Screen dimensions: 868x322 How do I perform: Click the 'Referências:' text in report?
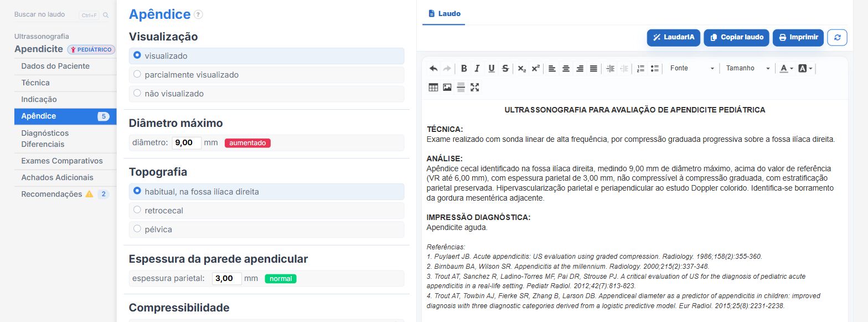pos(446,247)
